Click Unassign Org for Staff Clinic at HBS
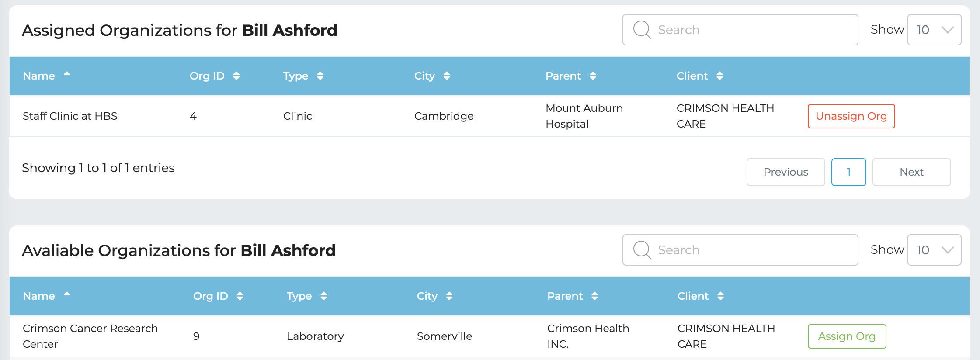 point(851,116)
